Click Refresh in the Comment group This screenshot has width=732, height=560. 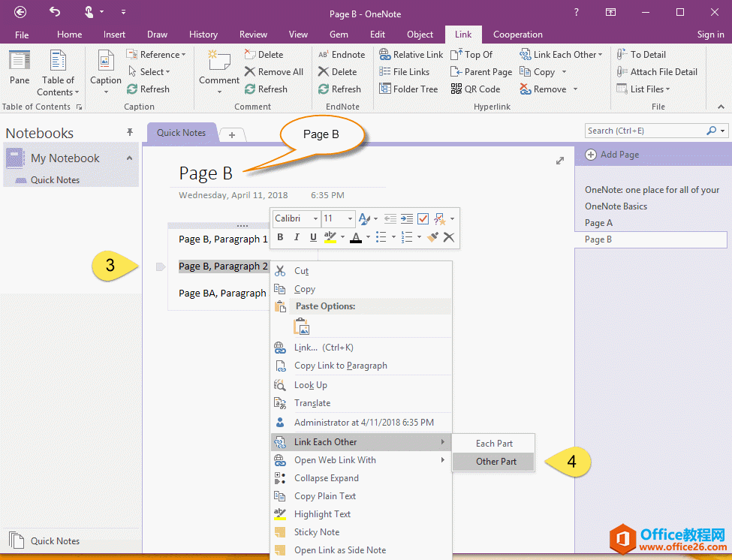(x=268, y=89)
